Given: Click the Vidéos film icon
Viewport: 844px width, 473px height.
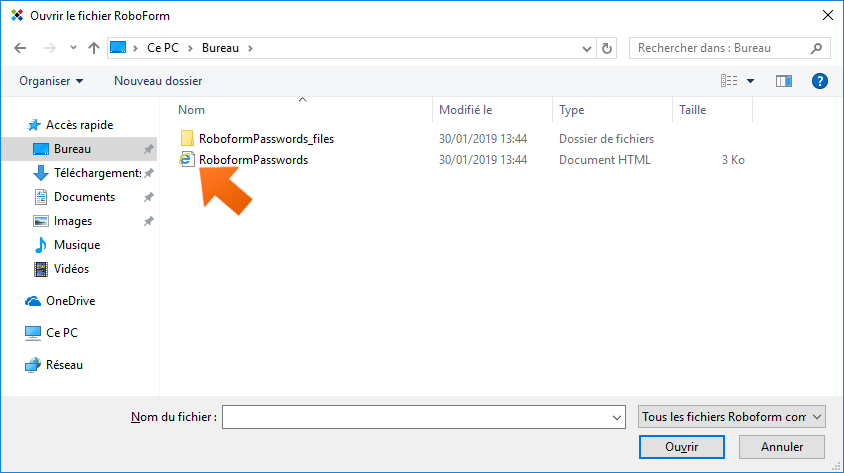Looking at the screenshot, I should coord(40,269).
